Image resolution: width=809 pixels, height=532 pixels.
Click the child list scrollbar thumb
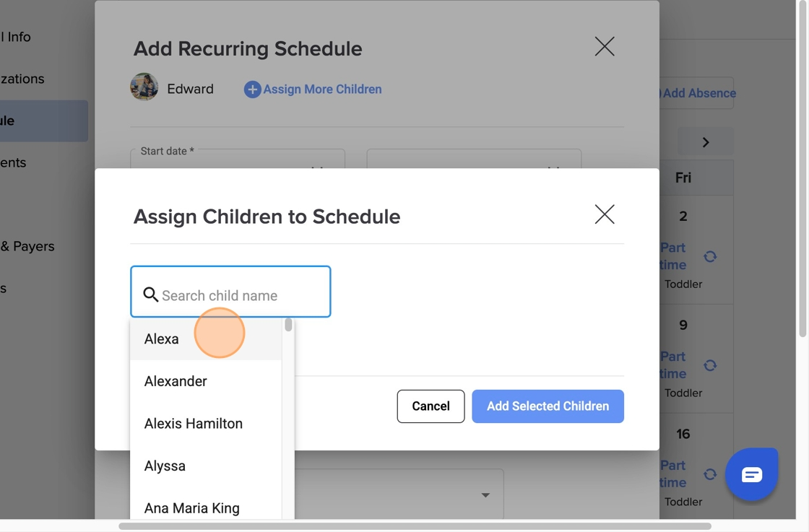click(288, 325)
